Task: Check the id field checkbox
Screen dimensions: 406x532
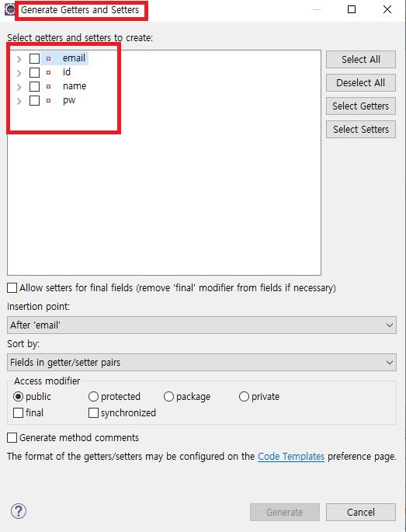Action: tap(34, 72)
